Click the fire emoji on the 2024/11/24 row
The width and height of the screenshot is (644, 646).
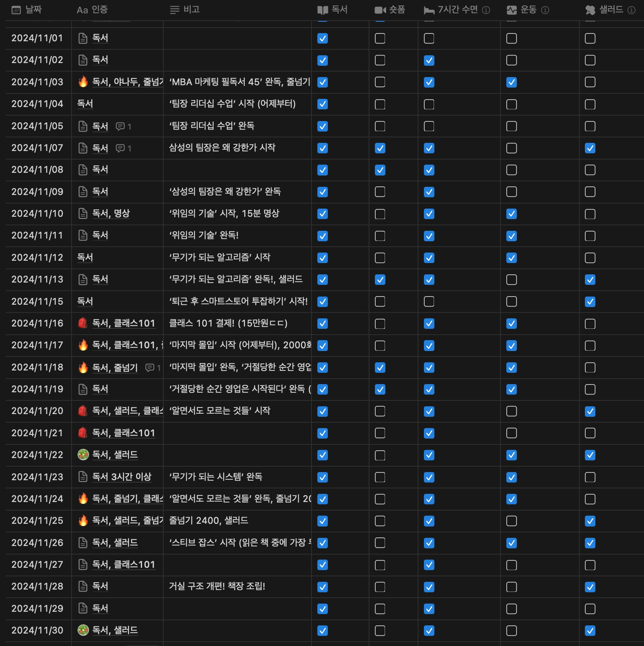(x=83, y=499)
